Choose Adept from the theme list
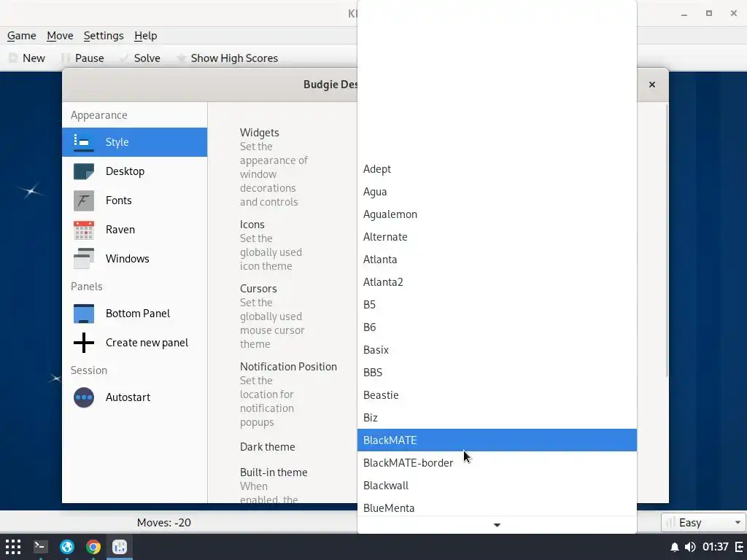Viewport: 747px width, 560px height. tap(497, 169)
